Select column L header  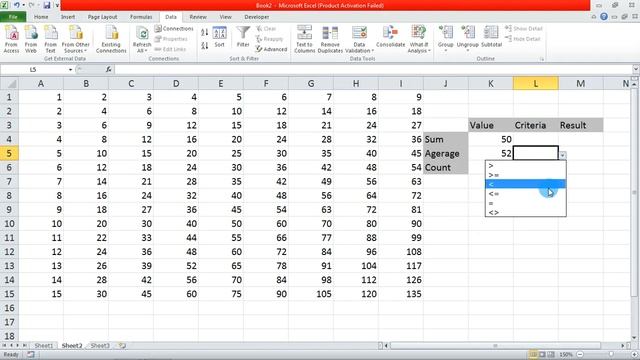536,83
